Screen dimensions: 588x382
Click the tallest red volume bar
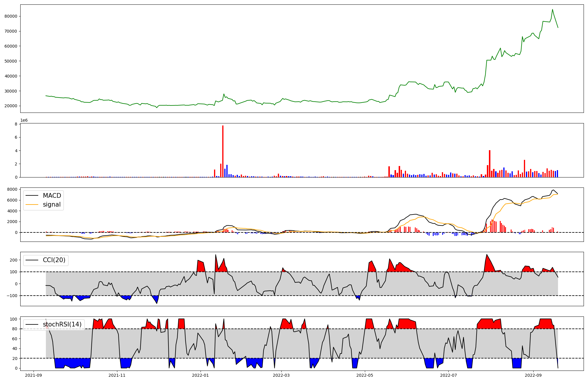223,151
